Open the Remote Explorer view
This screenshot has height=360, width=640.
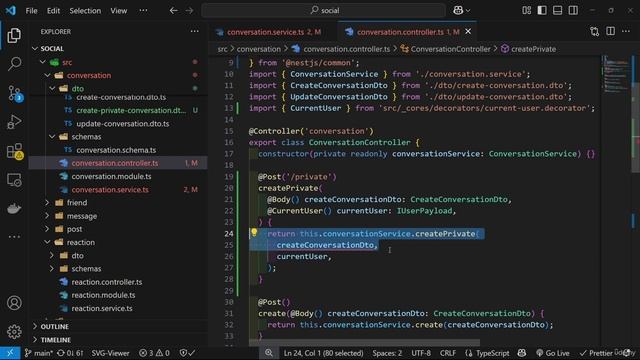[14, 180]
